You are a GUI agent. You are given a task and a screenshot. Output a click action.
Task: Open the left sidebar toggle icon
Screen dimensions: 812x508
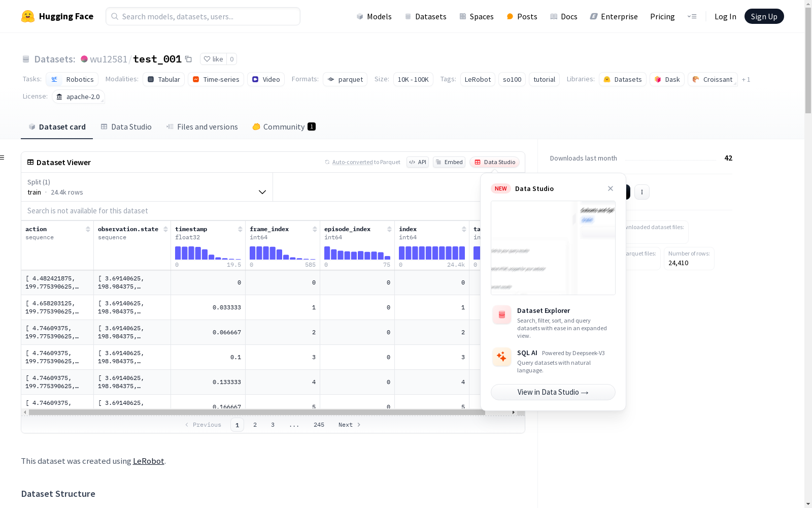(x=3, y=157)
